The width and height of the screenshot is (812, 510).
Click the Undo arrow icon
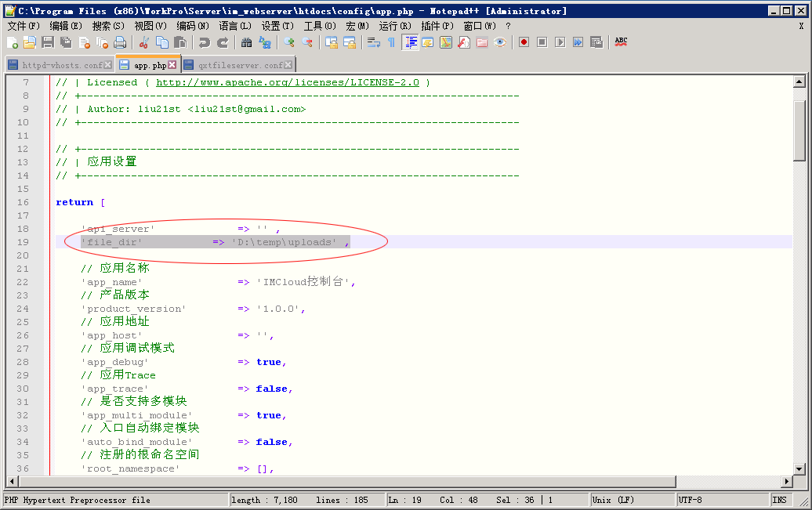[204, 42]
